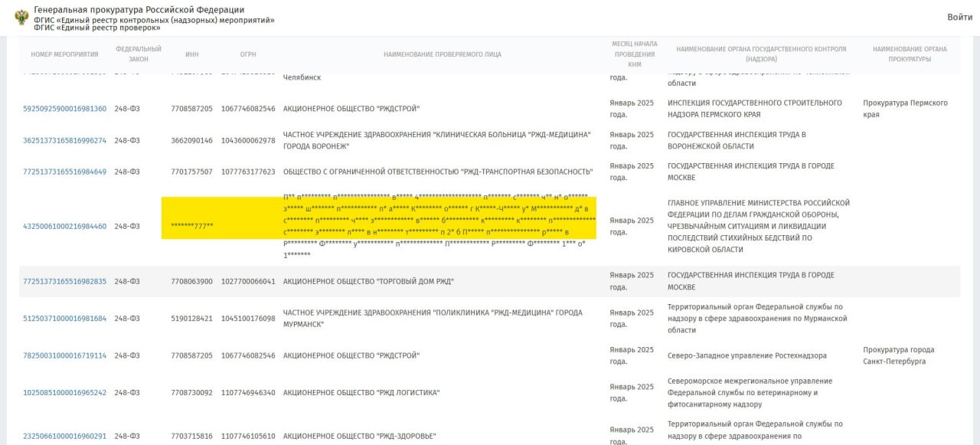Select the ИНН value 3662090146
Image resolution: width=980 pixels, height=445 pixels.
tap(191, 140)
